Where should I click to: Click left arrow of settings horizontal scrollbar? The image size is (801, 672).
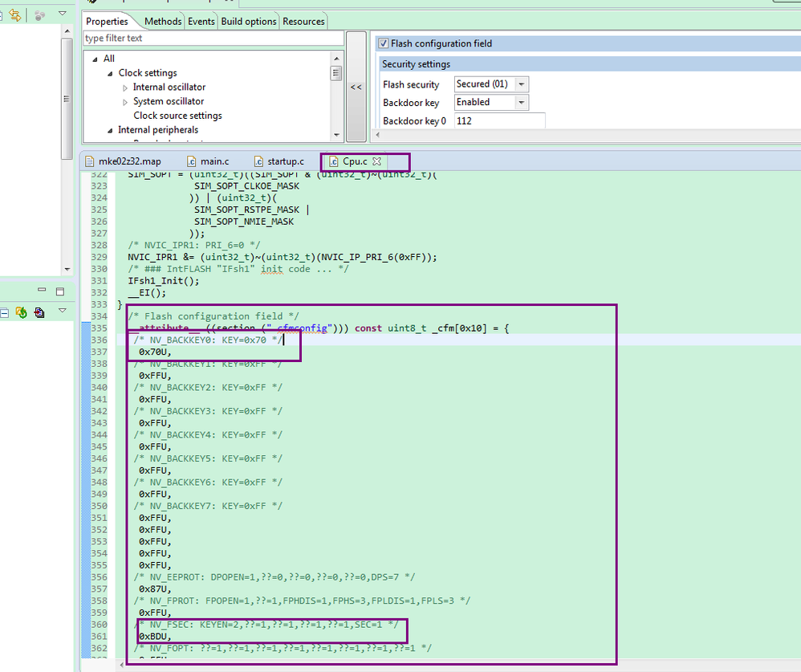tap(377, 135)
